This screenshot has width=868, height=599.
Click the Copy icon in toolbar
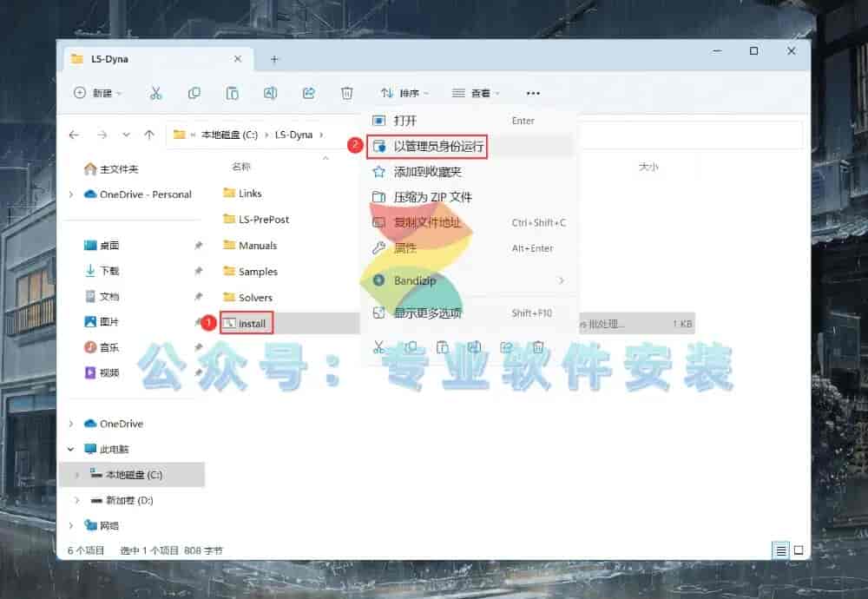(194, 93)
